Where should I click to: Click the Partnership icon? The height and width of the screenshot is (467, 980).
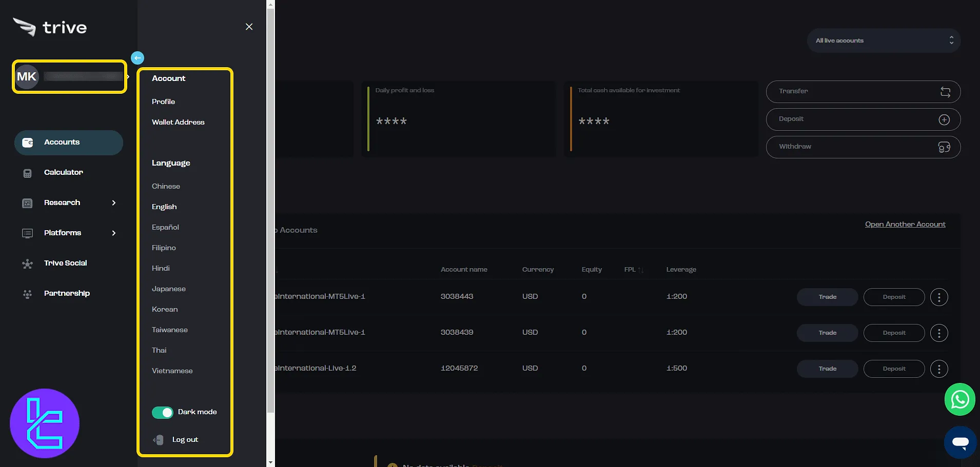tap(28, 294)
